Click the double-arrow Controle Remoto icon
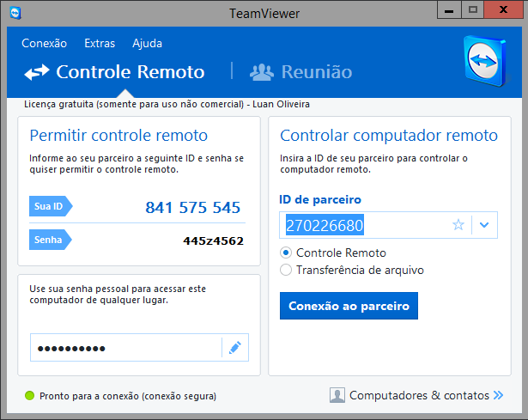The height and width of the screenshot is (420, 528). pos(37,72)
